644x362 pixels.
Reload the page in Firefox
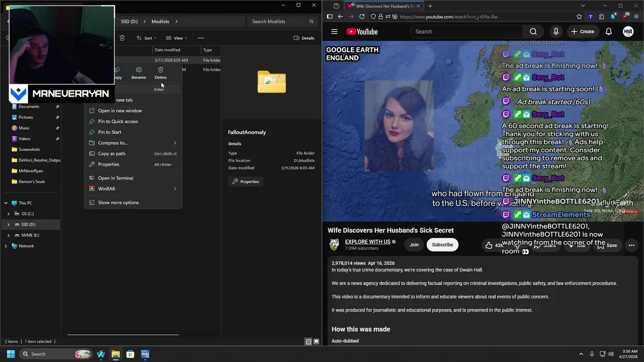pos(362,17)
